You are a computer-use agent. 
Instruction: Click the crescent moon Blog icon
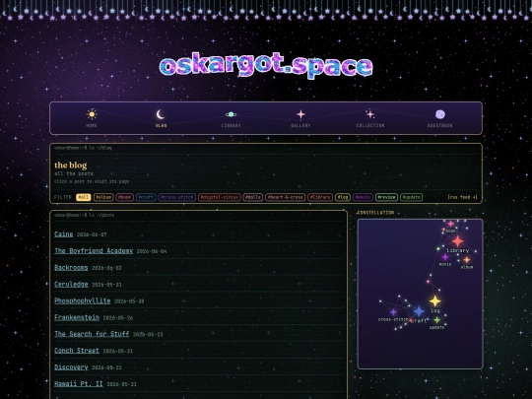pyautogui.click(x=161, y=114)
